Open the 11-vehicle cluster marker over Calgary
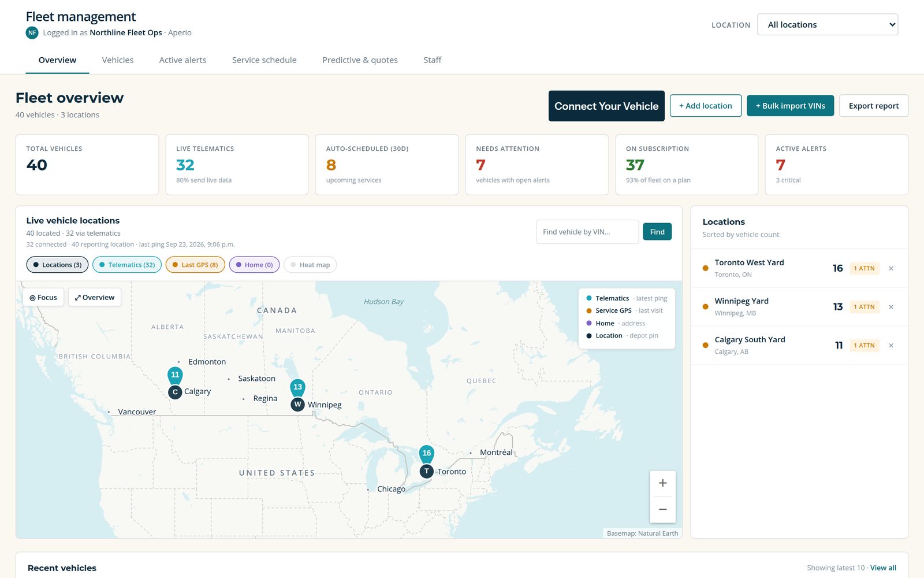This screenshot has width=924, height=578. click(x=175, y=375)
